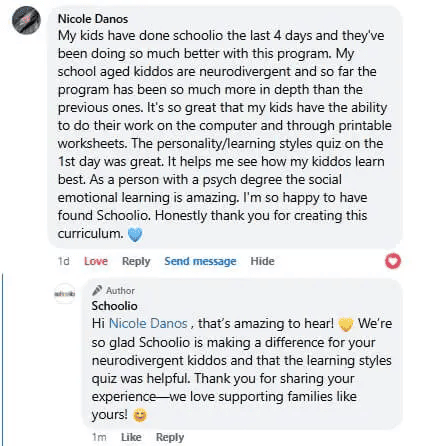
Task: Open the Schoolio page avatar
Action: point(65,293)
